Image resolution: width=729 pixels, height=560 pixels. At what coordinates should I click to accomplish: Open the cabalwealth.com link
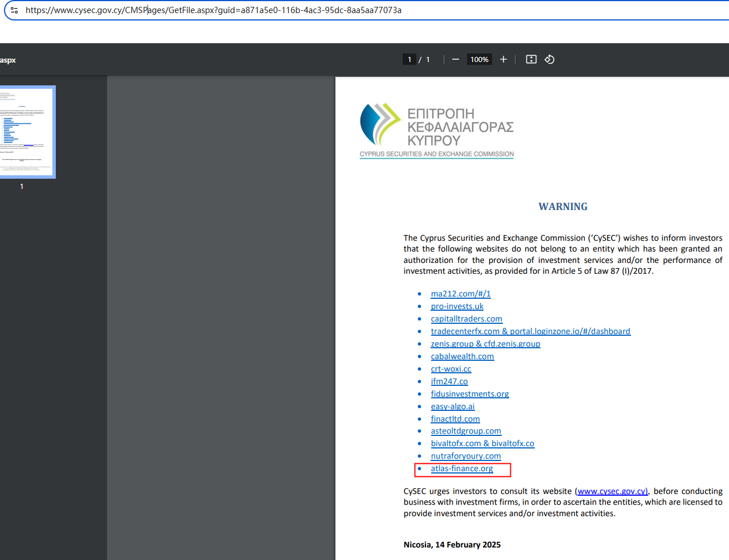[462, 356]
